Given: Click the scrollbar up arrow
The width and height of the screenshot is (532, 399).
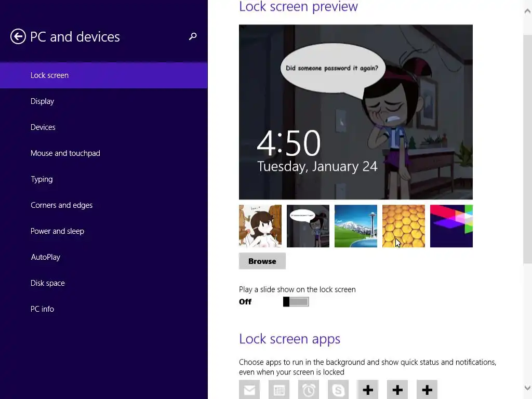Looking at the screenshot, I should click(527, 11).
